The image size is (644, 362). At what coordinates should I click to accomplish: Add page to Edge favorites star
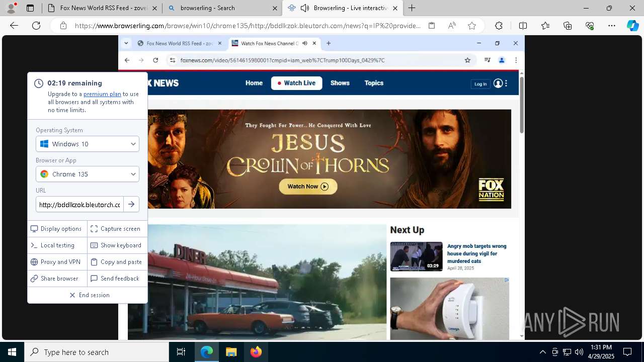pos(471,26)
